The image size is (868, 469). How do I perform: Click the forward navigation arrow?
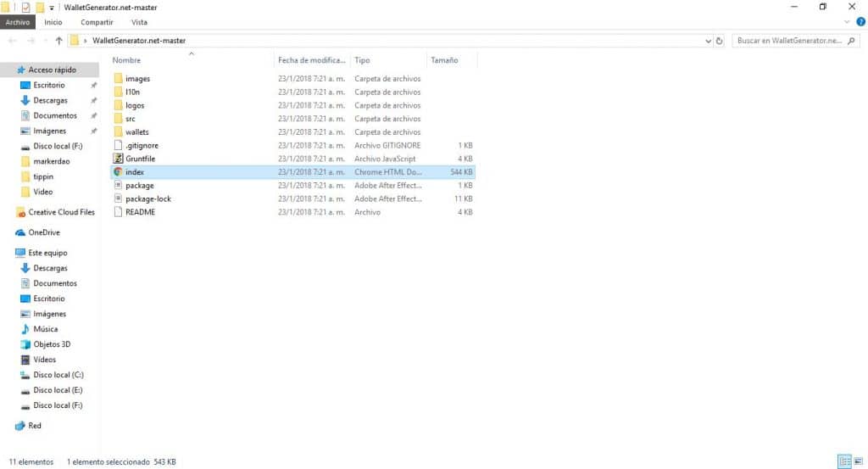[x=31, y=41]
